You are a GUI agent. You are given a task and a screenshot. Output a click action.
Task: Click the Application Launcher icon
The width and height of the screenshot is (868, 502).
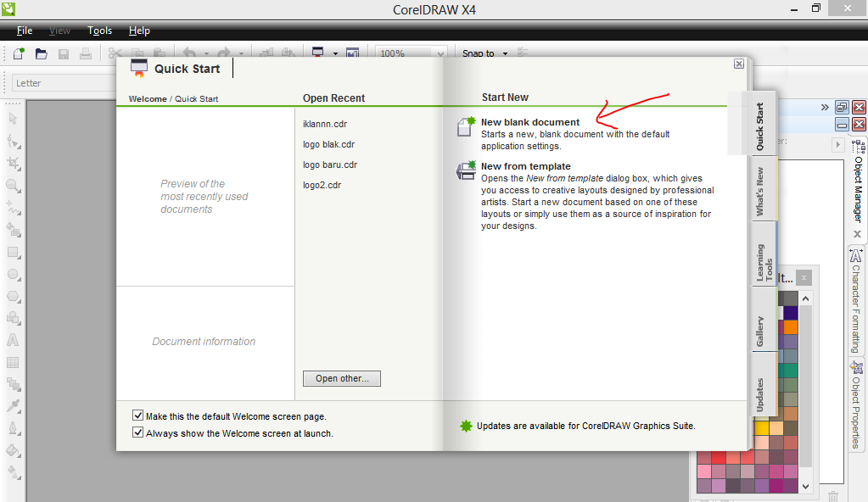point(317,53)
